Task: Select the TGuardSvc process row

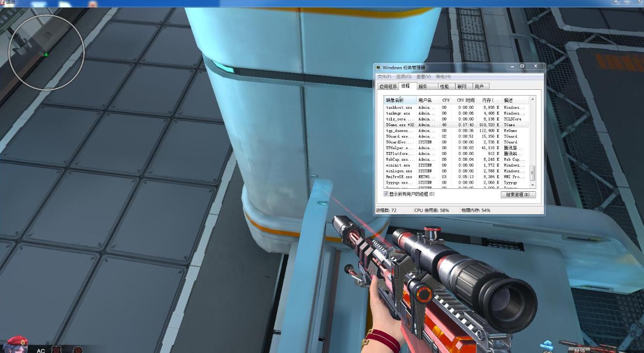Action: tap(457, 142)
